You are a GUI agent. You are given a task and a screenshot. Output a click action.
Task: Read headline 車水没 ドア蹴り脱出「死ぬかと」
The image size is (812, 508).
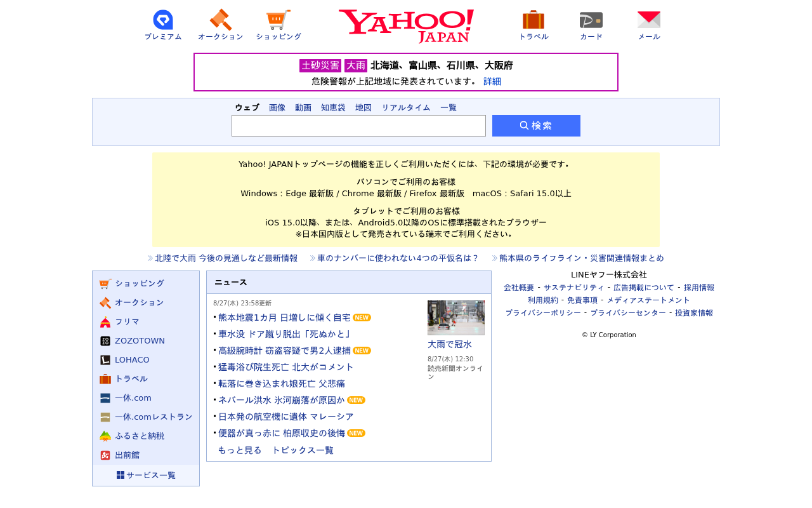point(284,334)
